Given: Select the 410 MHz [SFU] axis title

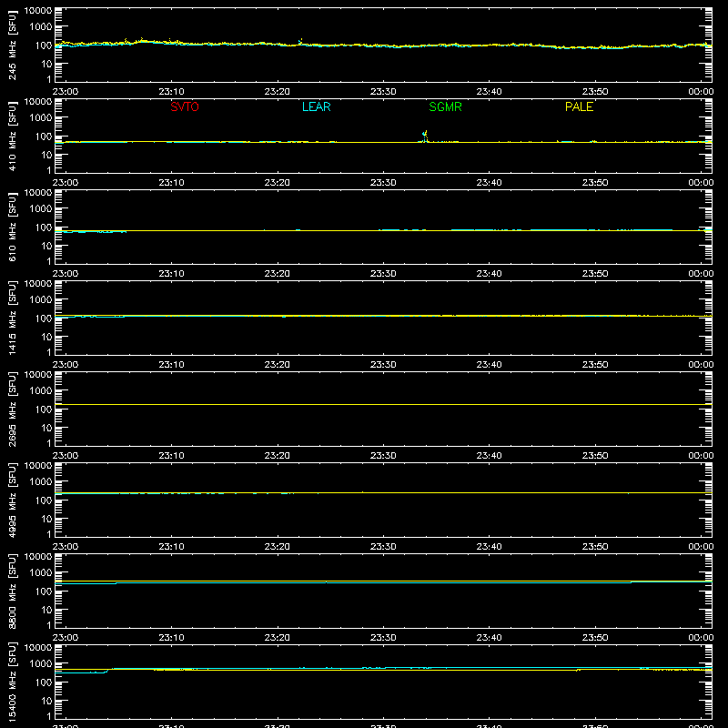Looking at the screenshot, I should [x=12, y=136].
